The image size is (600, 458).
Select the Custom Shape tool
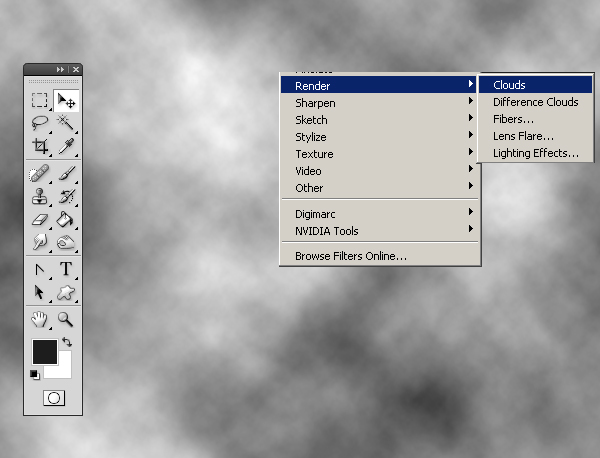[x=66, y=293]
